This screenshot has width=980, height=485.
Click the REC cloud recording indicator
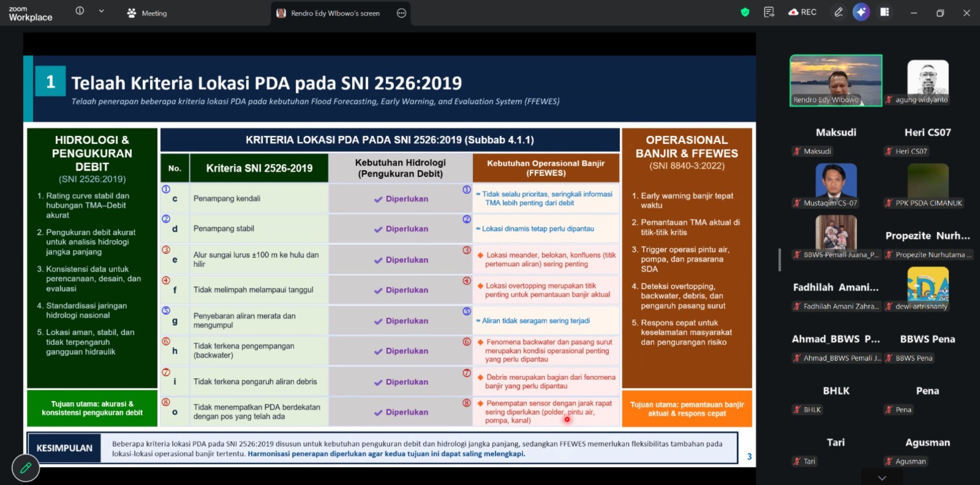[802, 12]
